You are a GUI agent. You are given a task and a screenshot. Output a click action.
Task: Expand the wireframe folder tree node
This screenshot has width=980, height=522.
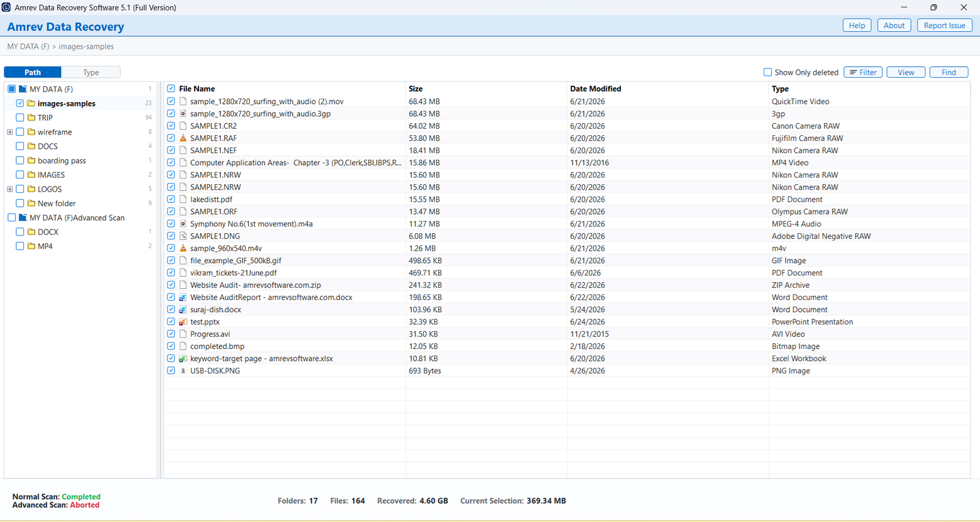pos(10,132)
